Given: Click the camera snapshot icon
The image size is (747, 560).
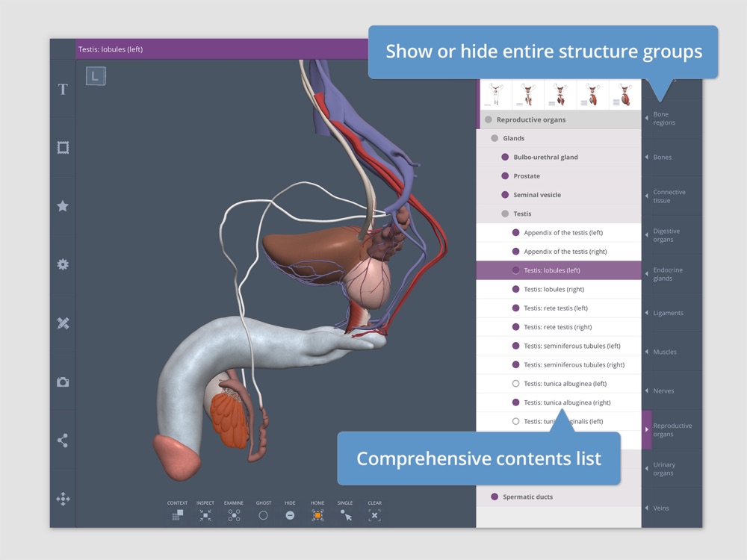Looking at the screenshot, I should click(63, 382).
